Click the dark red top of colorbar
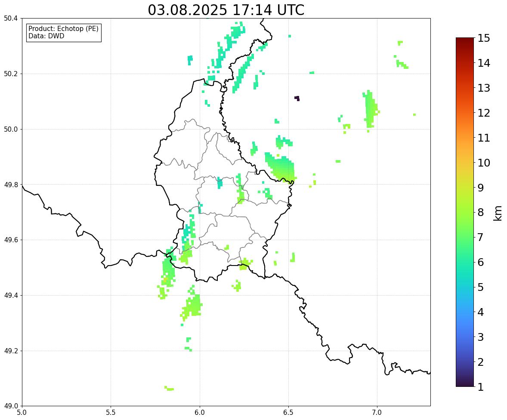The height and width of the screenshot is (420, 507). click(465, 41)
